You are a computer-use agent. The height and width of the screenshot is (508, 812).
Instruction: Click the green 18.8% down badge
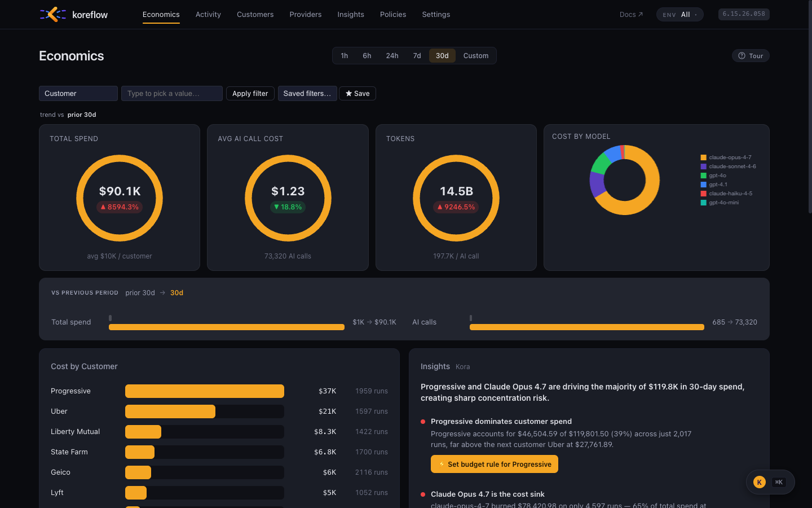pyautogui.click(x=288, y=207)
